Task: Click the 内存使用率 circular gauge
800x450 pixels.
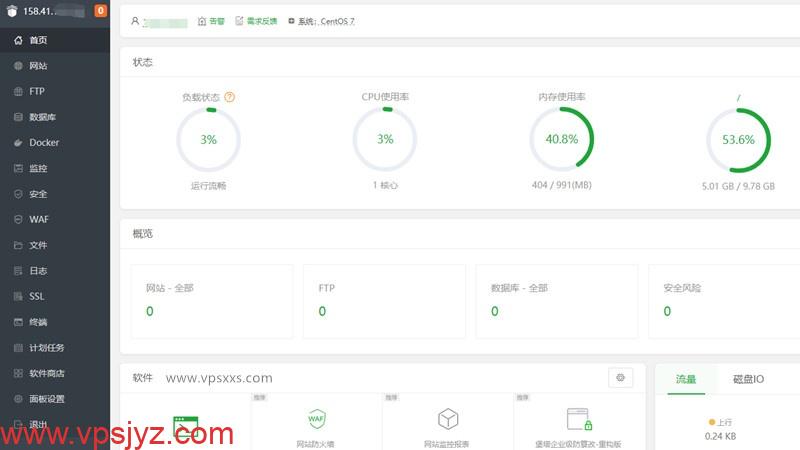Action: [561, 140]
